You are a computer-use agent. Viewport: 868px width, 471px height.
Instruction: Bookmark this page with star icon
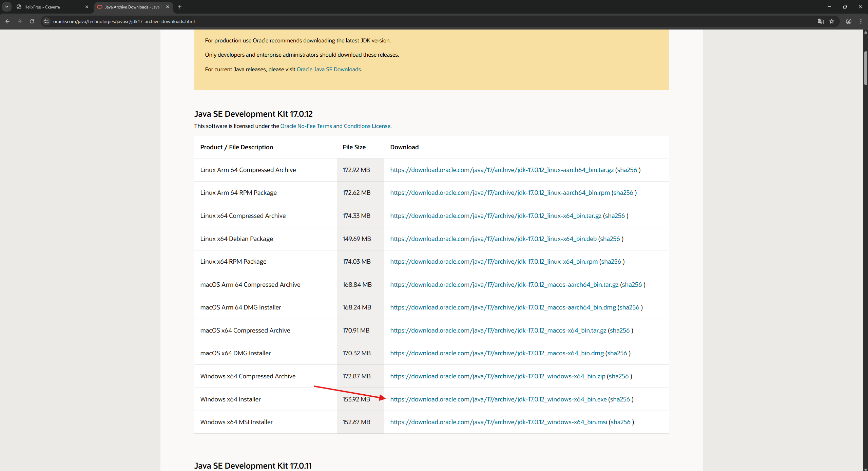(x=832, y=21)
